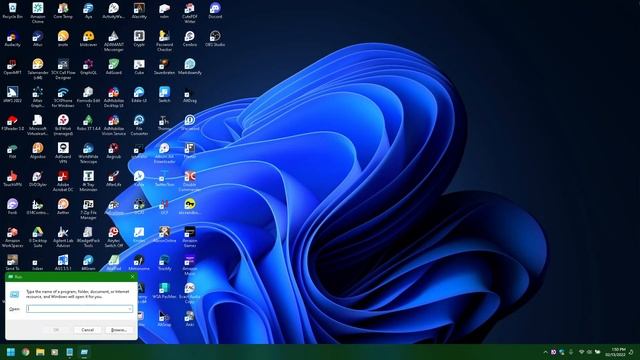Select the 3CX Call Flow Designer shortcut
Screen dimensions: 640x360
[63, 69]
